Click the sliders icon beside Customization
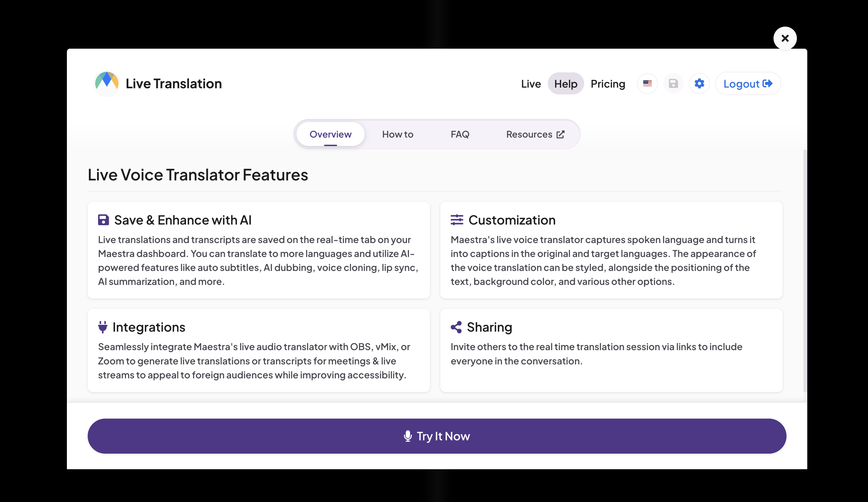This screenshot has height=502, width=868. 457,220
